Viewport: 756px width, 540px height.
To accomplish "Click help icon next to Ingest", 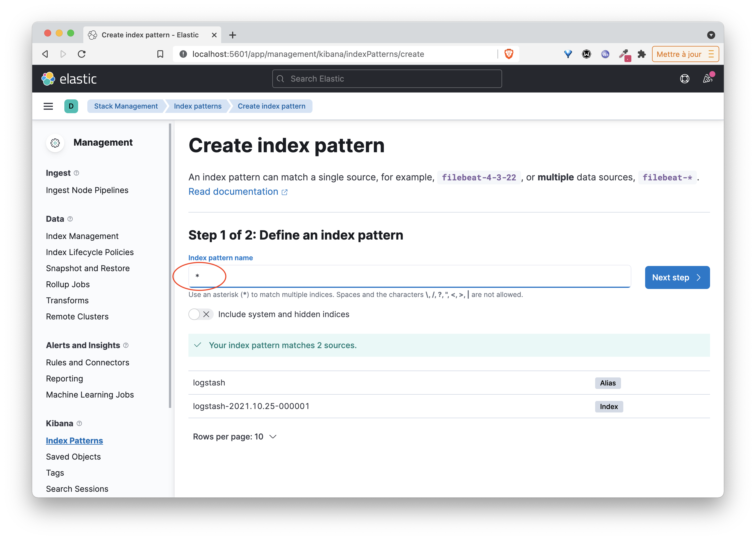I will click(x=76, y=173).
